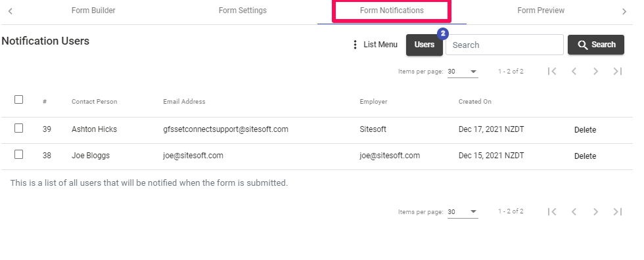Click the Search button
Viewport: 644px width, 260px height.
596,45
